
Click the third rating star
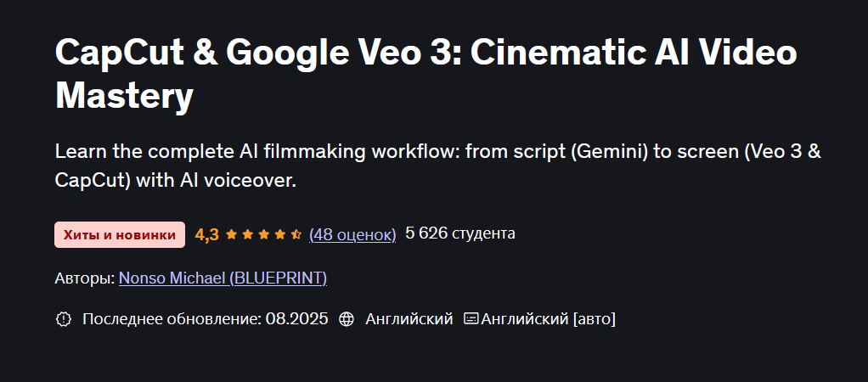(263, 234)
